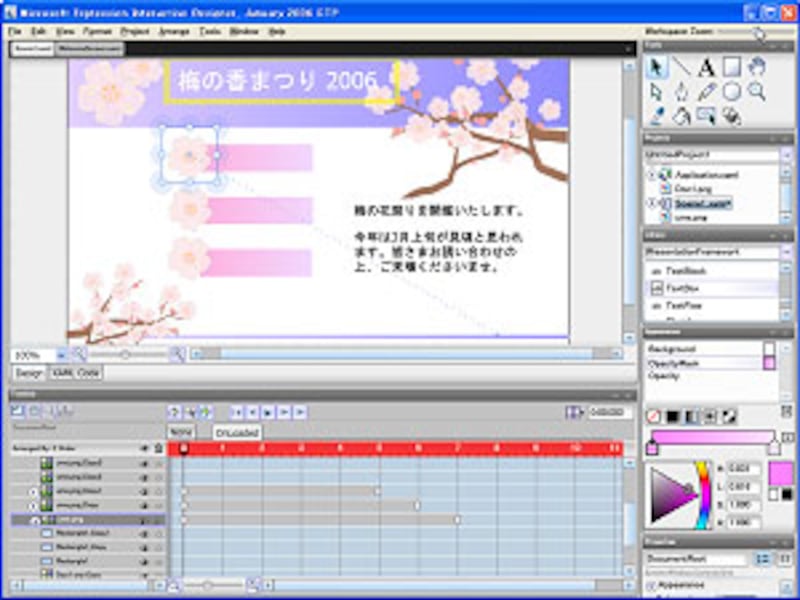Image resolution: width=800 pixels, height=600 pixels.
Task: Toggle visibility eye of first timeline layer
Action: [x=145, y=463]
